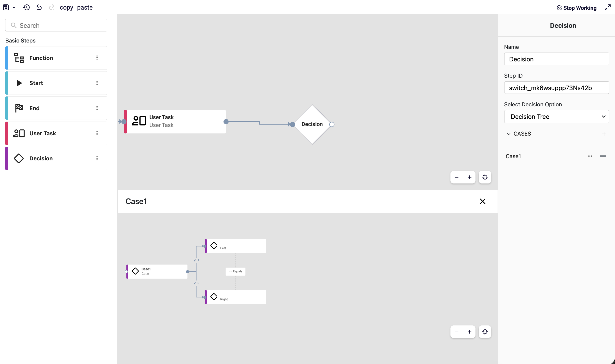Click the save icon in toolbar
The width and height of the screenshot is (615, 364).
(x=6, y=7)
